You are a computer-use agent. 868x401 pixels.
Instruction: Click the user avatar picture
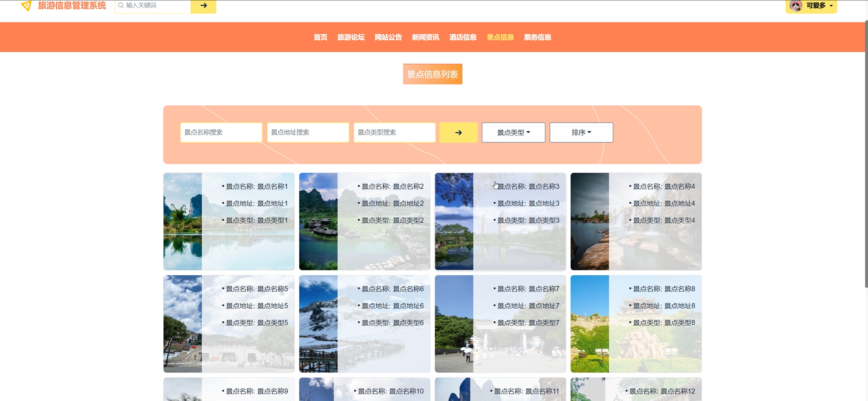pyautogui.click(x=796, y=6)
